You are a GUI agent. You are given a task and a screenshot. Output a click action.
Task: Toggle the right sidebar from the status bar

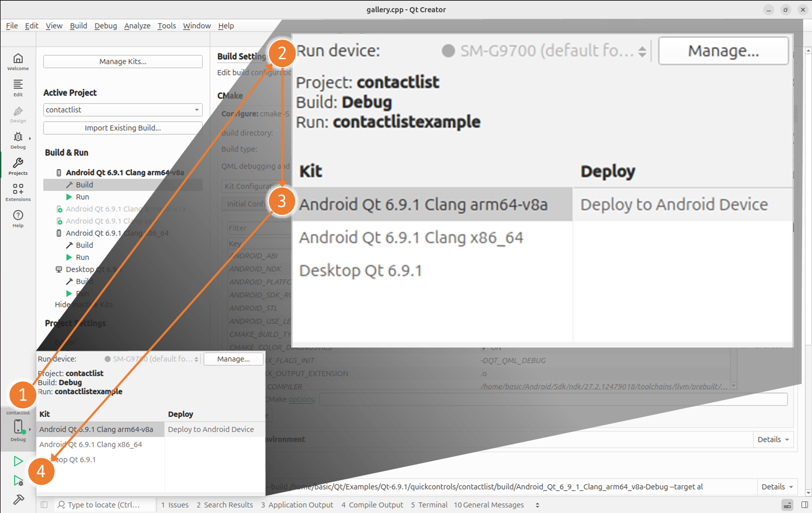pyautogui.click(x=805, y=505)
